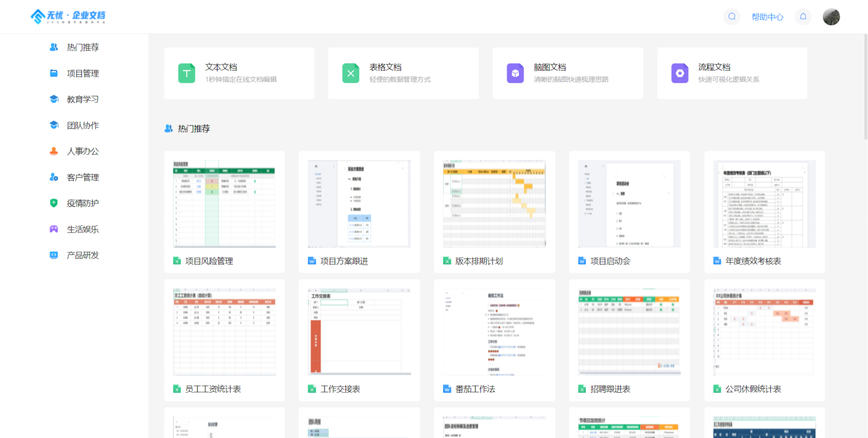
Task: Click the 番茄工作法 title text
Action: click(475, 389)
